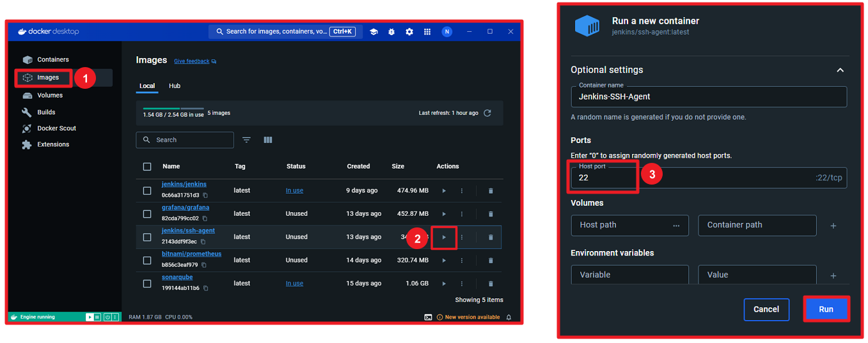This screenshot has height=343, width=868.
Task: Collapse the Optional settings section
Action: coord(840,70)
